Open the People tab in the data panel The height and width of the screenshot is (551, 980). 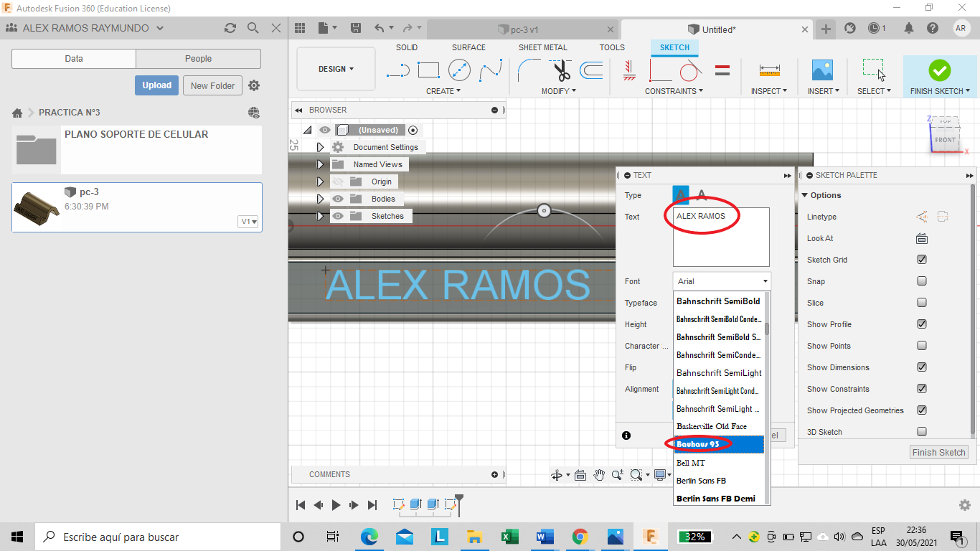(198, 59)
